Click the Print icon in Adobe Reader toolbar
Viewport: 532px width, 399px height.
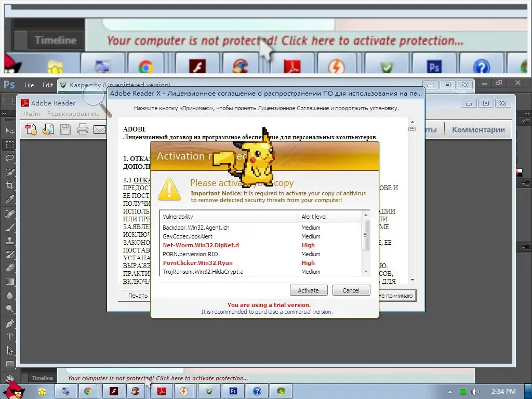click(x=82, y=129)
